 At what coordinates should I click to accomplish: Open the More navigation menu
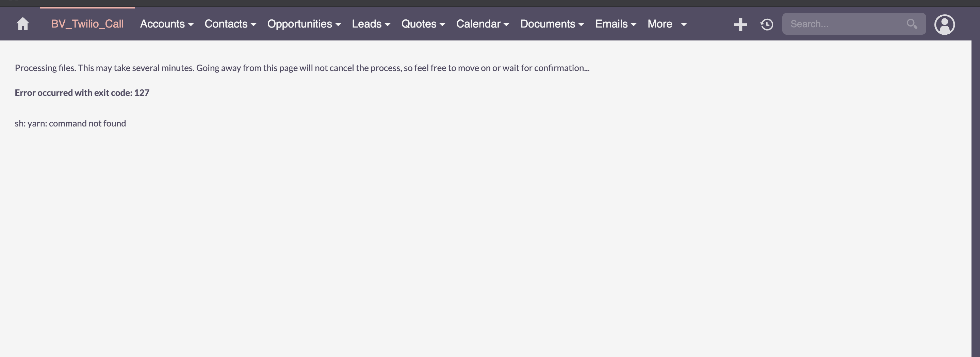pyautogui.click(x=666, y=23)
